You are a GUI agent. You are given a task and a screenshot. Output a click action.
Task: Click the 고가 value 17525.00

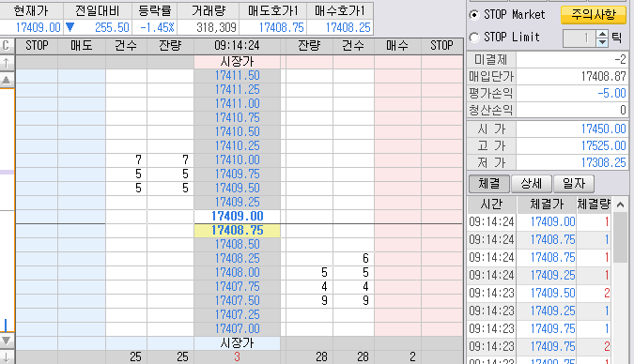pyautogui.click(x=604, y=145)
